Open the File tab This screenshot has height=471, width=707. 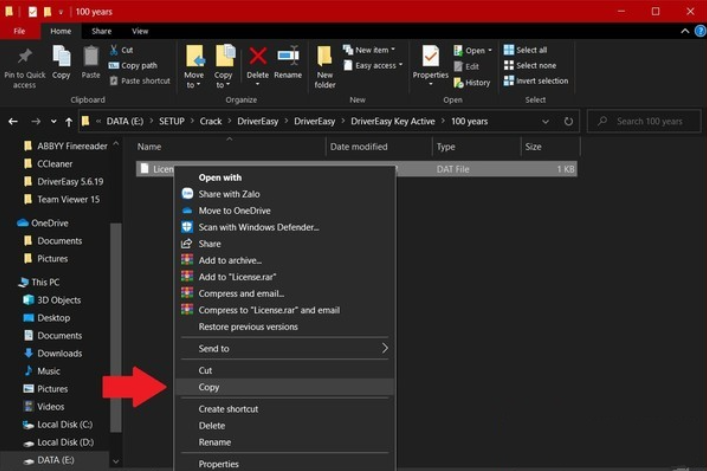[x=19, y=31]
